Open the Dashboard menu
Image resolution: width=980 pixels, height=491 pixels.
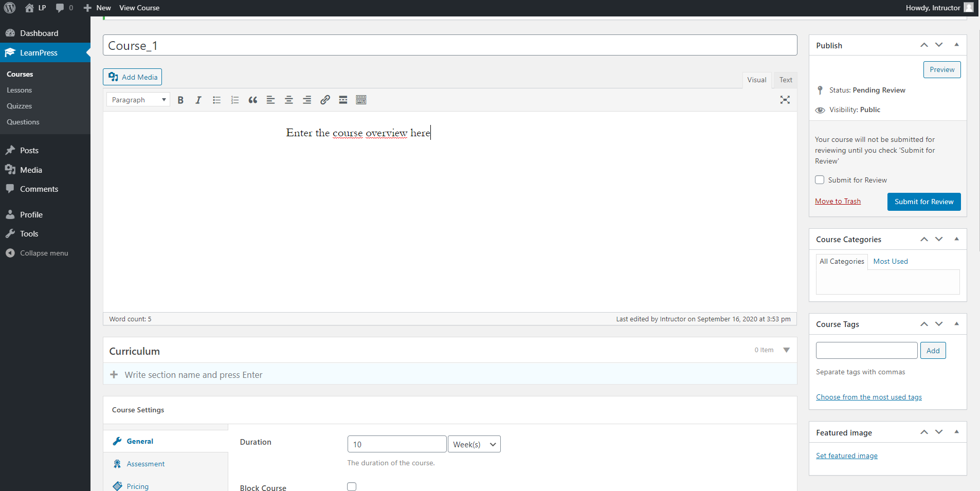tap(45, 33)
